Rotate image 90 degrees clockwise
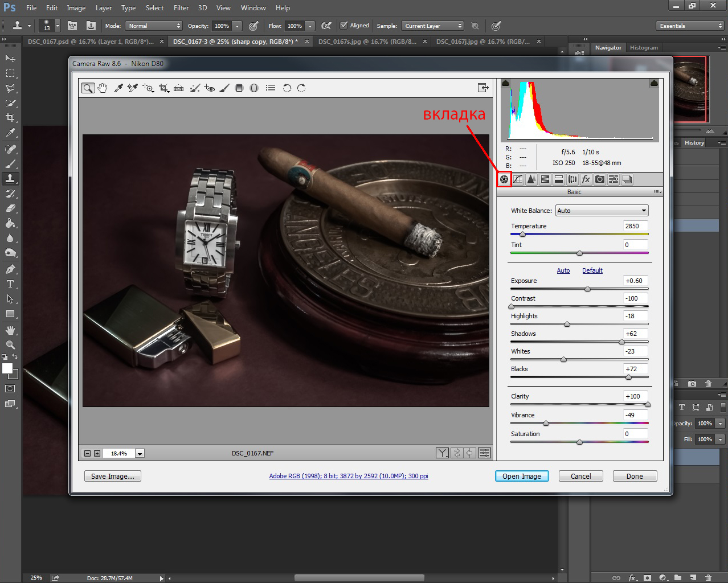Viewport: 728px width, 583px height. (301, 88)
